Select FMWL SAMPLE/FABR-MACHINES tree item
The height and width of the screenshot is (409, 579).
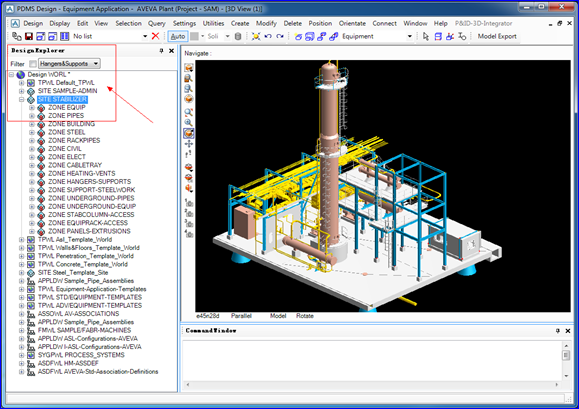[x=84, y=330]
